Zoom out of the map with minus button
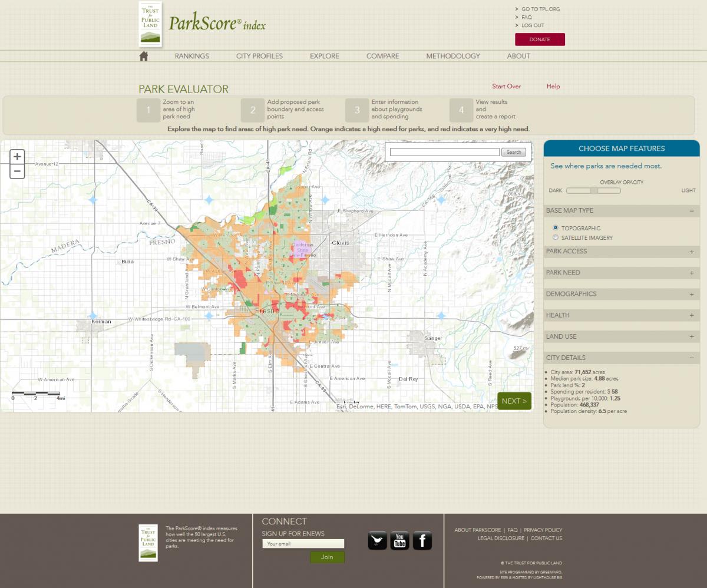This screenshot has height=588, width=707. pos(17,171)
